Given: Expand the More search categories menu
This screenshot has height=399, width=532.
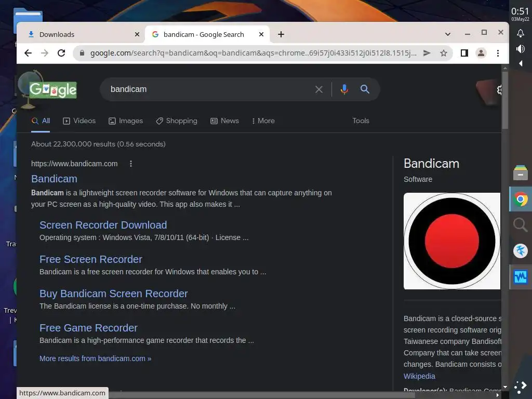Looking at the screenshot, I should point(263,121).
